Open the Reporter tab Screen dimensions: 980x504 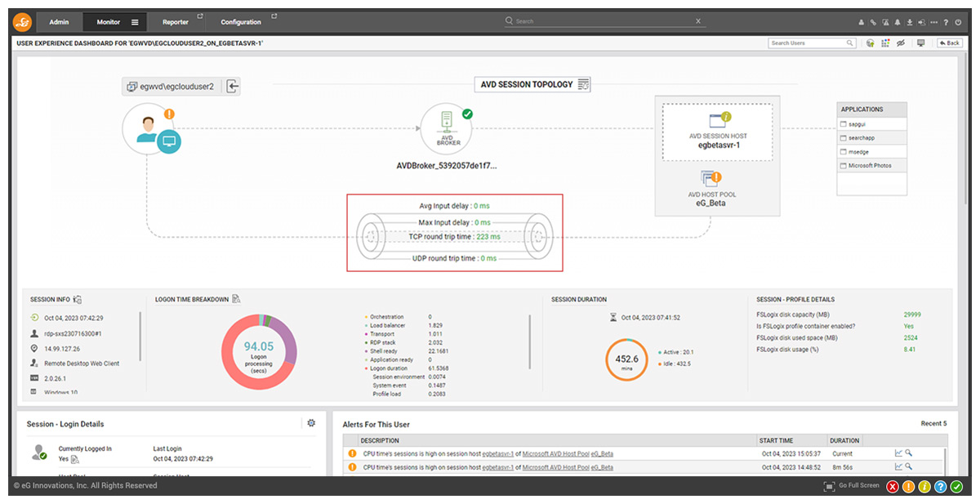pyautogui.click(x=176, y=22)
